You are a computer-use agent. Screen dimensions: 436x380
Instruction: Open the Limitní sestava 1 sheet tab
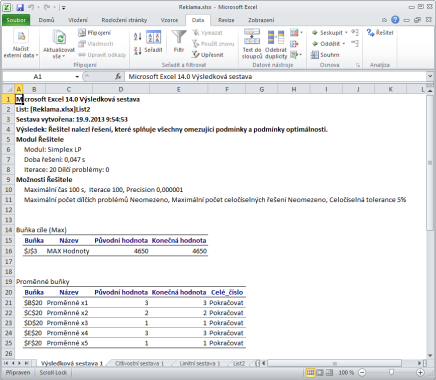click(x=200, y=363)
